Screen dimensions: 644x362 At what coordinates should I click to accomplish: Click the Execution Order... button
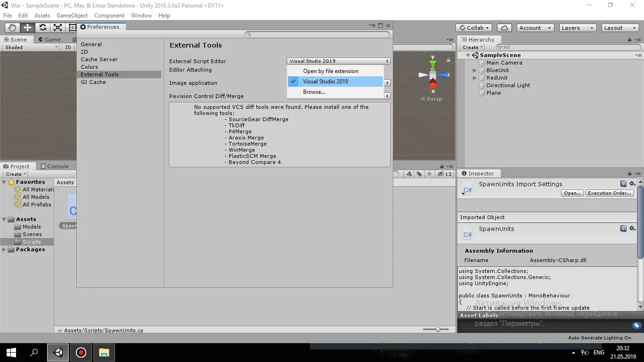(x=610, y=193)
